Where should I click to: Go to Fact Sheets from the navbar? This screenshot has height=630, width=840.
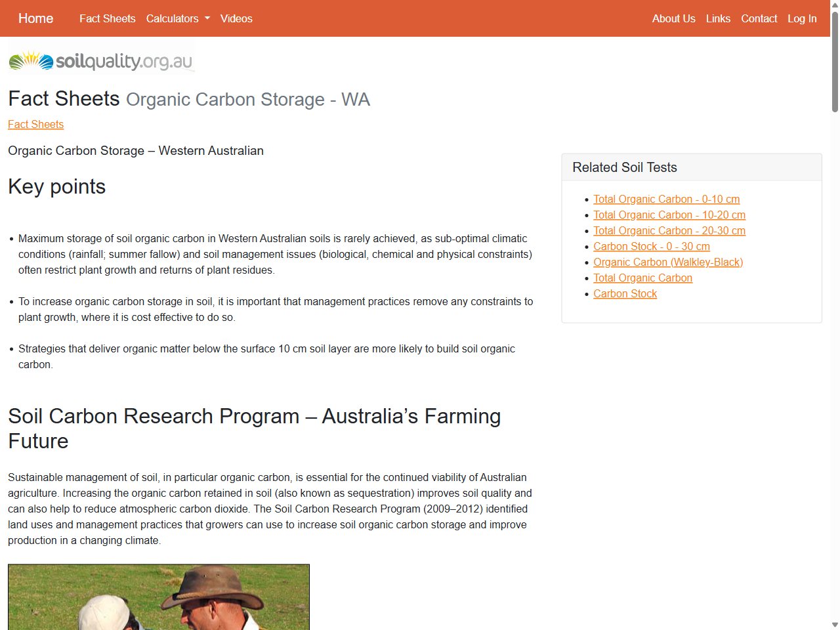point(107,18)
